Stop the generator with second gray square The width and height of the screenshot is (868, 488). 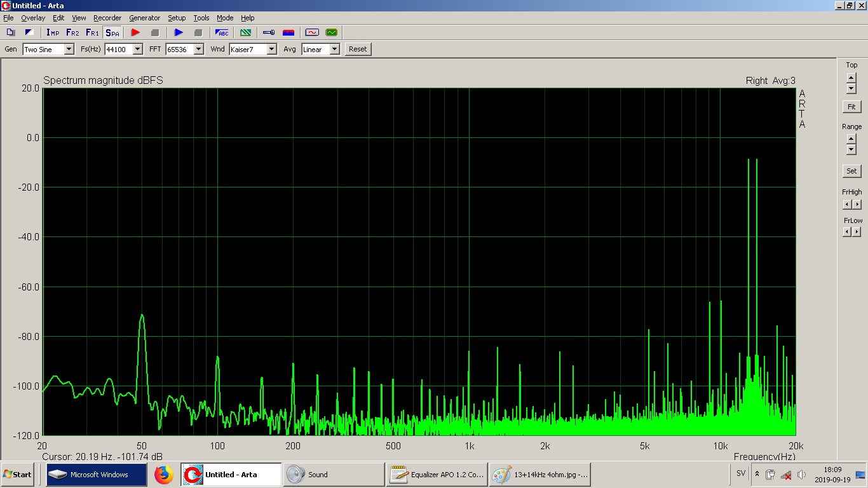(x=198, y=32)
